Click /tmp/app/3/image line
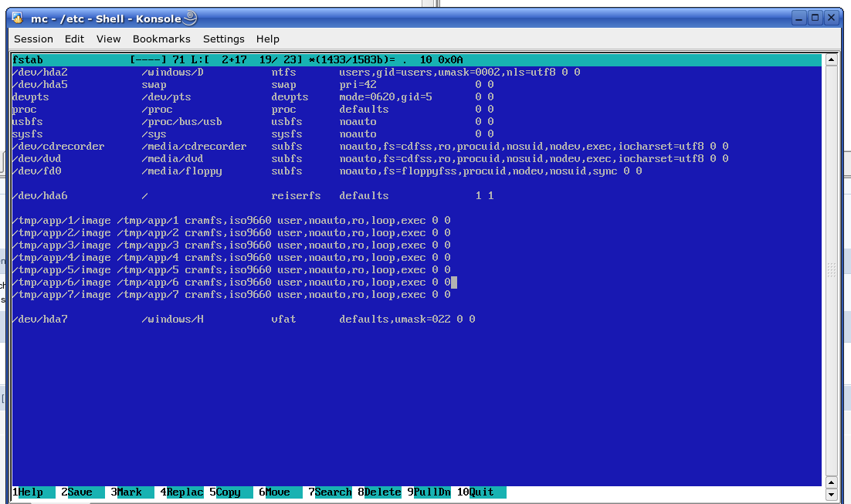The width and height of the screenshot is (851, 504). [231, 245]
